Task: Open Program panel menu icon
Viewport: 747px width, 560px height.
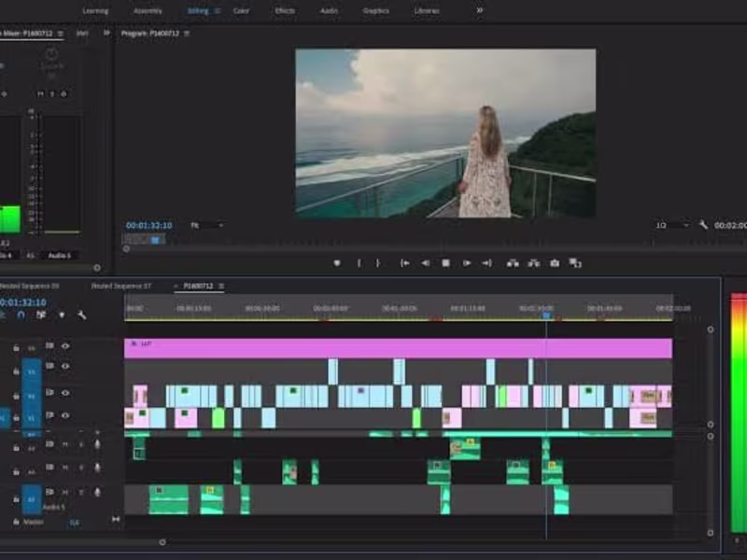Action: [187, 34]
